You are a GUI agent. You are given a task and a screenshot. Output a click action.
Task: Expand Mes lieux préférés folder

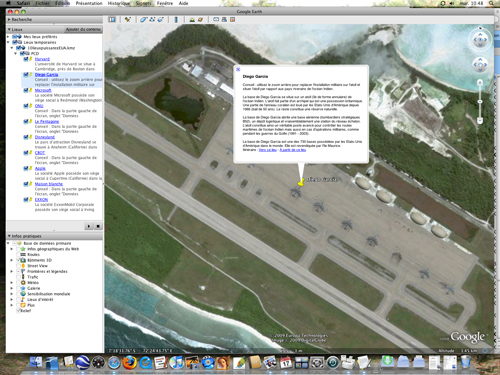pyautogui.click(x=9, y=37)
